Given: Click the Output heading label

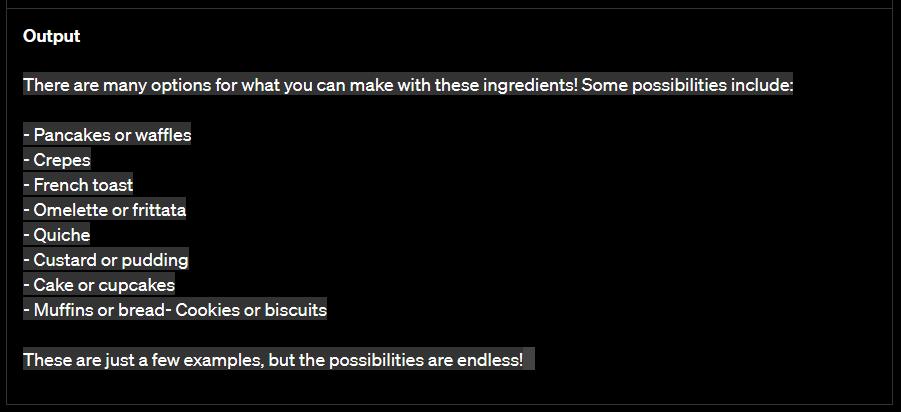Looking at the screenshot, I should [51, 37].
